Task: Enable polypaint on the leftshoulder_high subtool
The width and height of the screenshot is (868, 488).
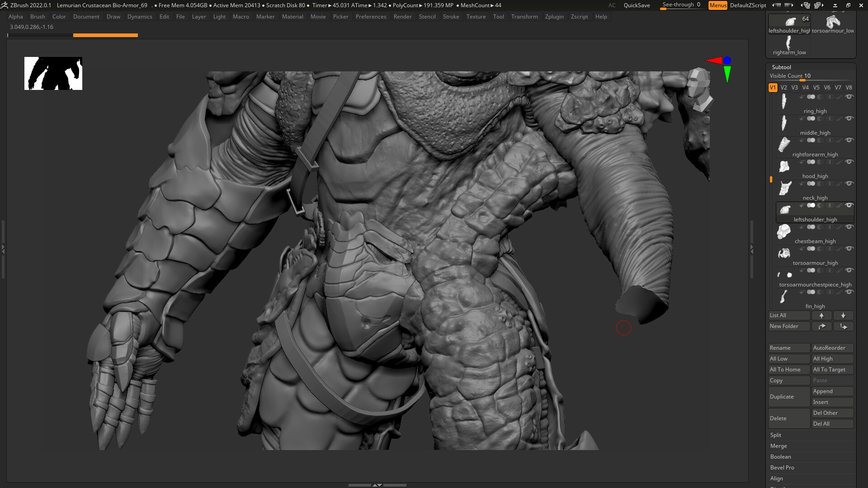Action: point(839,205)
